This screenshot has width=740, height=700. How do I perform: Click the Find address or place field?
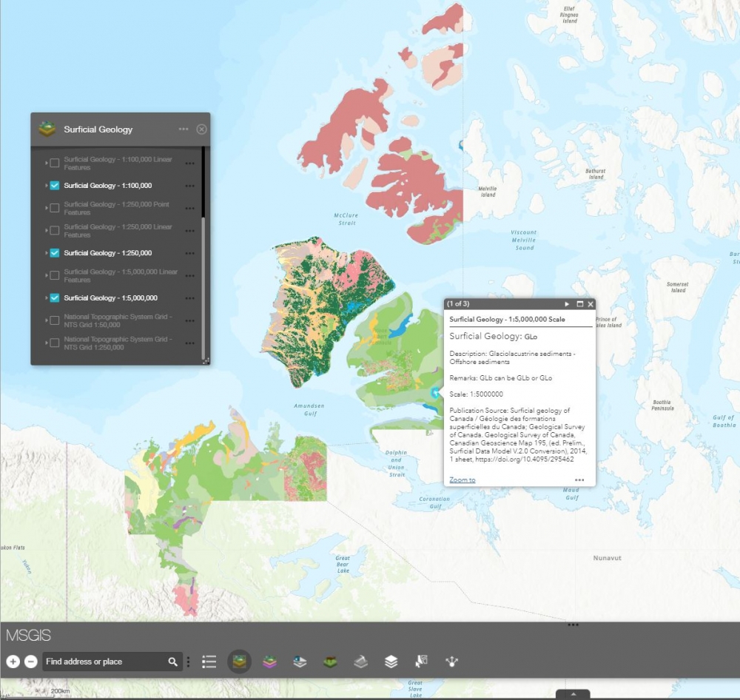104,662
